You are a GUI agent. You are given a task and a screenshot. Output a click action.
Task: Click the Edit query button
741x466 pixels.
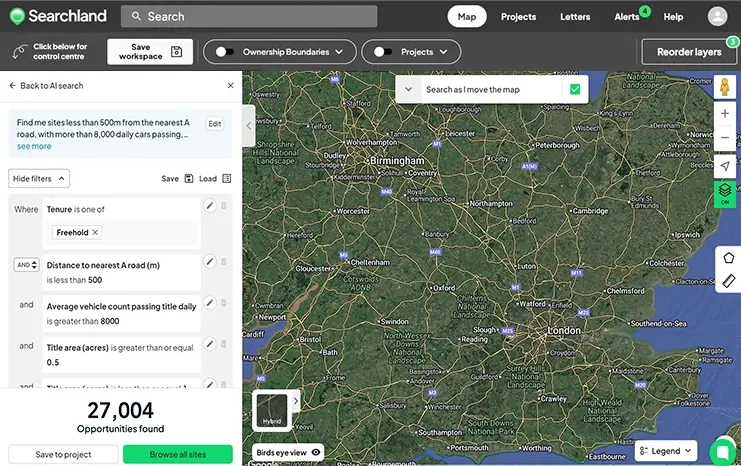pos(215,124)
